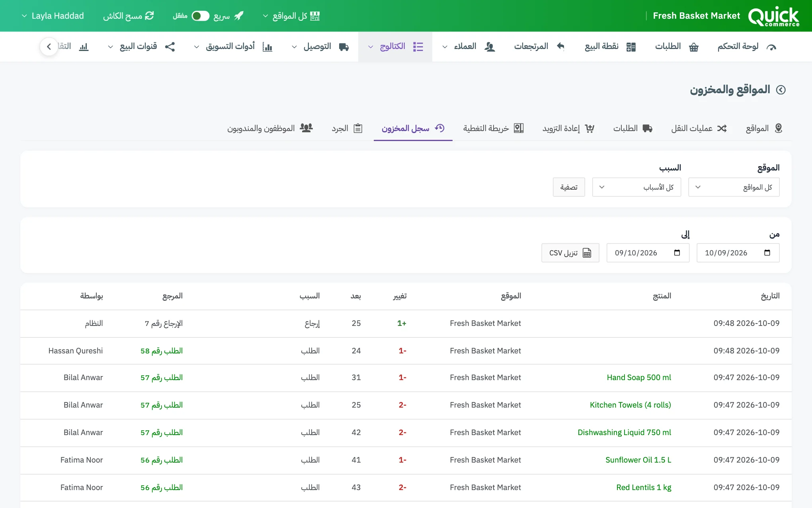Click Hassan Qureshi in the table
The width and height of the screenshot is (812, 508).
pyautogui.click(x=76, y=351)
